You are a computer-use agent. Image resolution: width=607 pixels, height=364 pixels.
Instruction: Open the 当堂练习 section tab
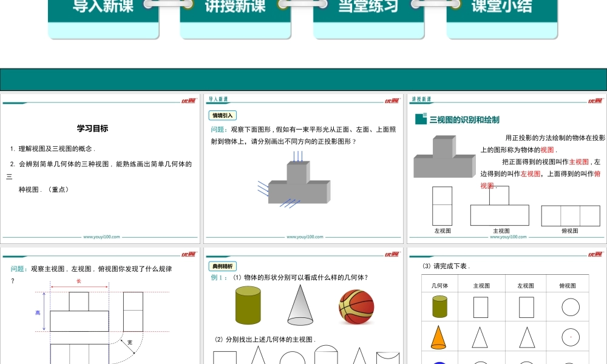(368, 7)
